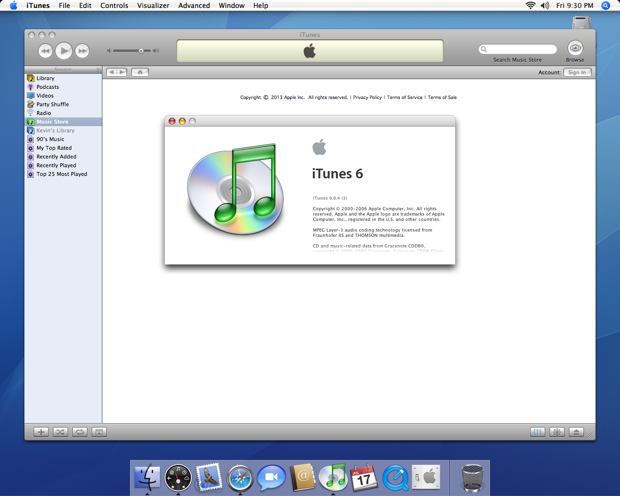This screenshot has width=620, height=496.
Task: Go back with the store back arrow
Action: tap(112, 72)
